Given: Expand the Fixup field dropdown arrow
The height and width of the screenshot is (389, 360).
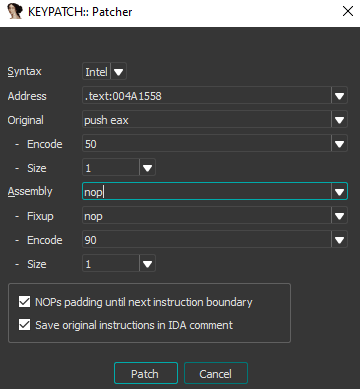Looking at the screenshot, I should (x=339, y=216).
